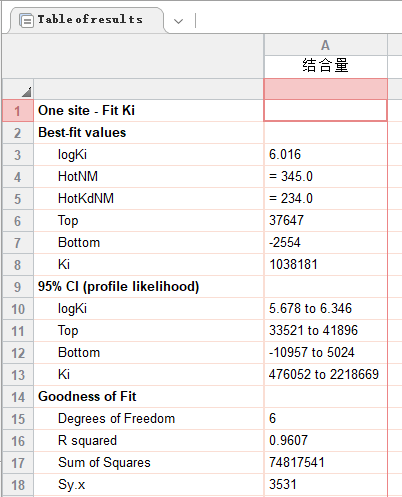
Task: Select the Top best-fit value 37647
Action: 325,221
